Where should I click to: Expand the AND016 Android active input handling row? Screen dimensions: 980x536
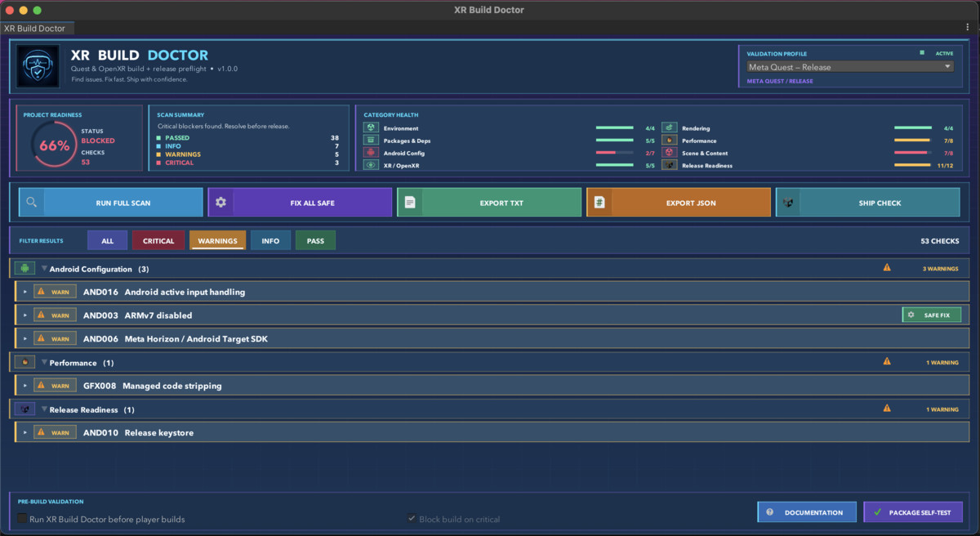[x=25, y=292]
